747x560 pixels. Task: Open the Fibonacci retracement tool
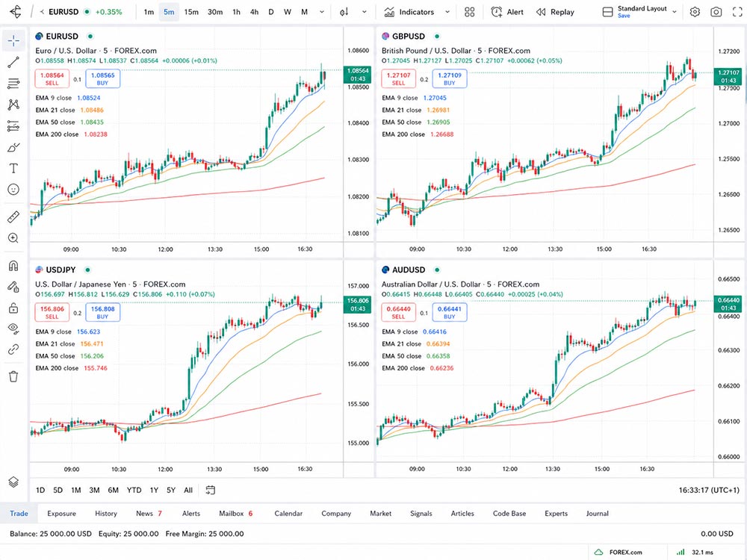(13, 84)
